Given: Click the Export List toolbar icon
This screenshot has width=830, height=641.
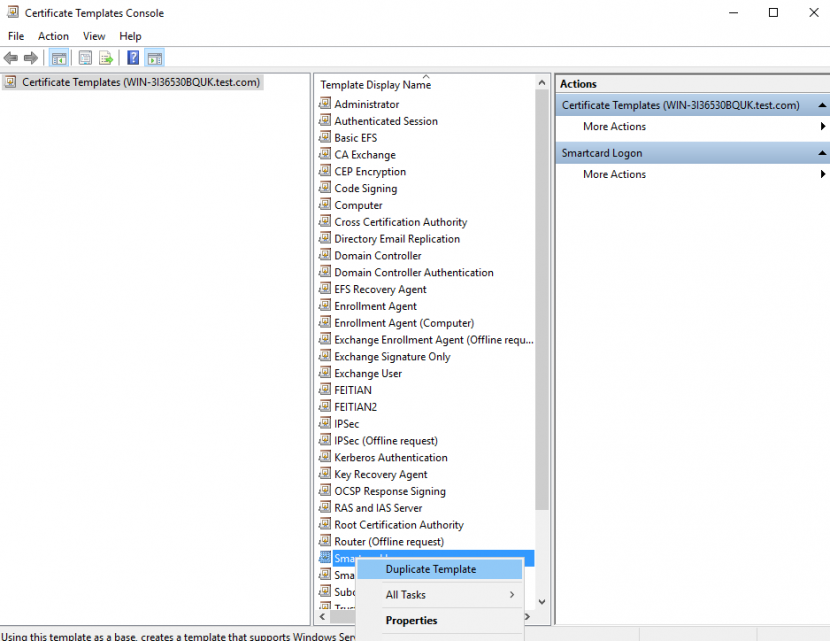Looking at the screenshot, I should pyautogui.click(x=106, y=57).
